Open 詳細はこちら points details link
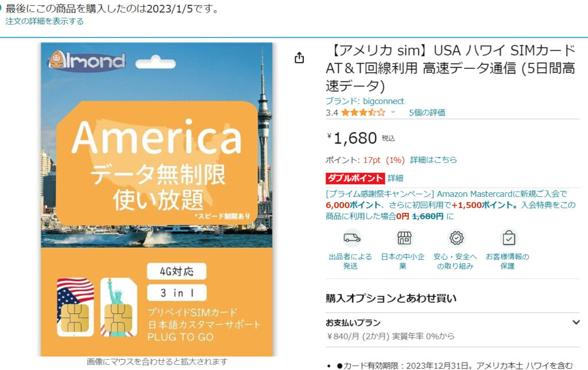This screenshot has width=588, height=370. click(434, 160)
